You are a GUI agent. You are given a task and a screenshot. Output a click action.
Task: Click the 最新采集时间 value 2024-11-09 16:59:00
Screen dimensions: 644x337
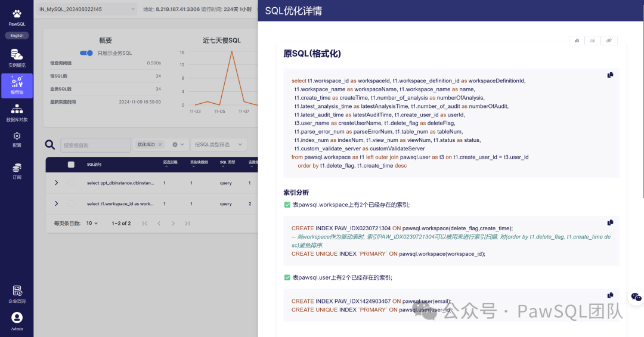coord(140,102)
